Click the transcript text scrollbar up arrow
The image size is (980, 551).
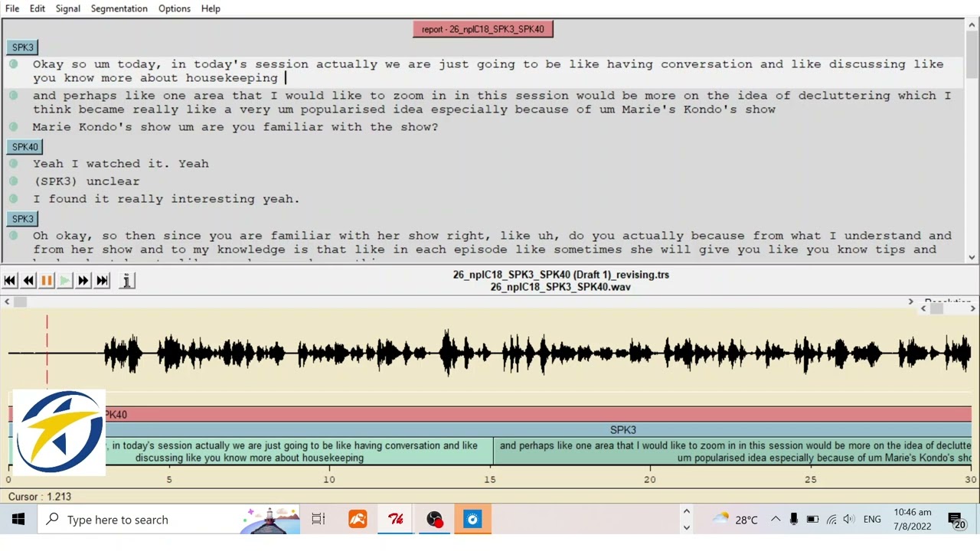(972, 24)
